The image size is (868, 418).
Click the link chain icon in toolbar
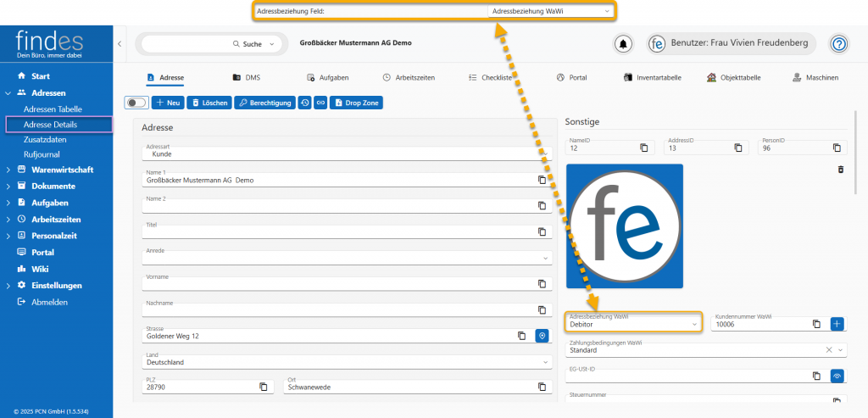pyautogui.click(x=320, y=103)
